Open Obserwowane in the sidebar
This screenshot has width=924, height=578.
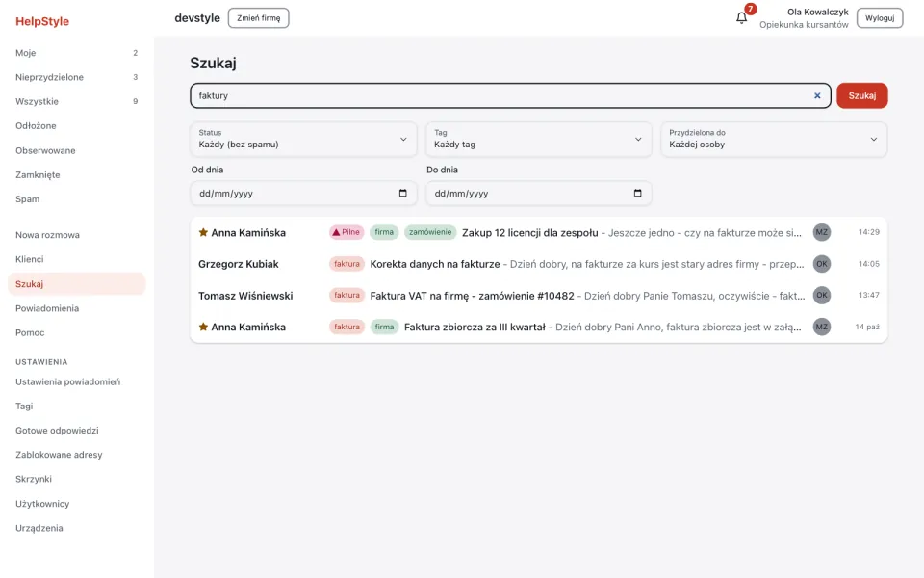click(77, 150)
